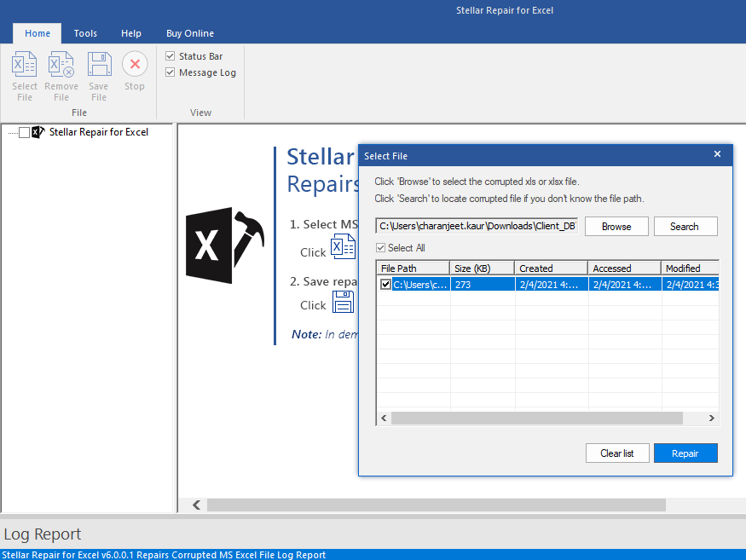Sort by Accessed column header
The image size is (746, 560).
[x=624, y=268]
